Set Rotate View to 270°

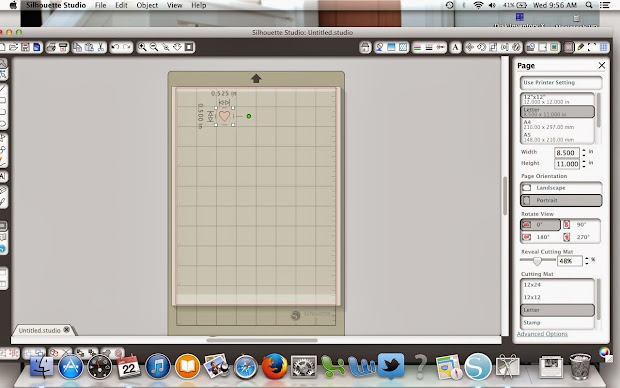(x=580, y=237)
